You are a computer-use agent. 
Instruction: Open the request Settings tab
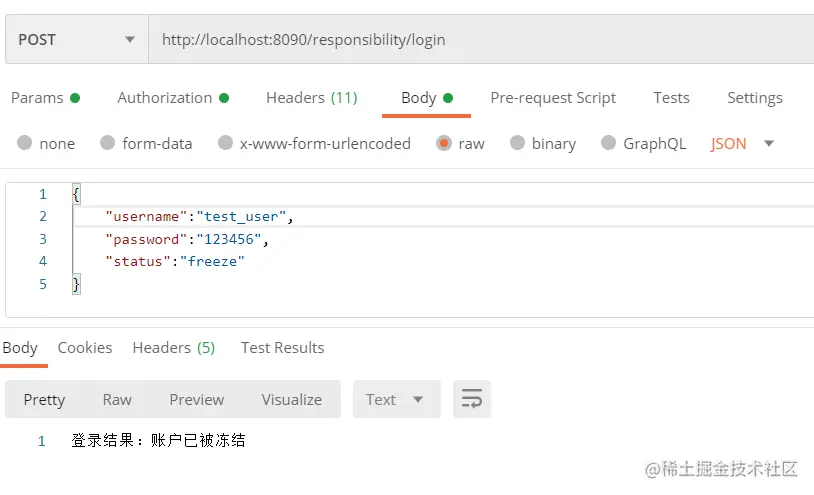coord(754,97)
